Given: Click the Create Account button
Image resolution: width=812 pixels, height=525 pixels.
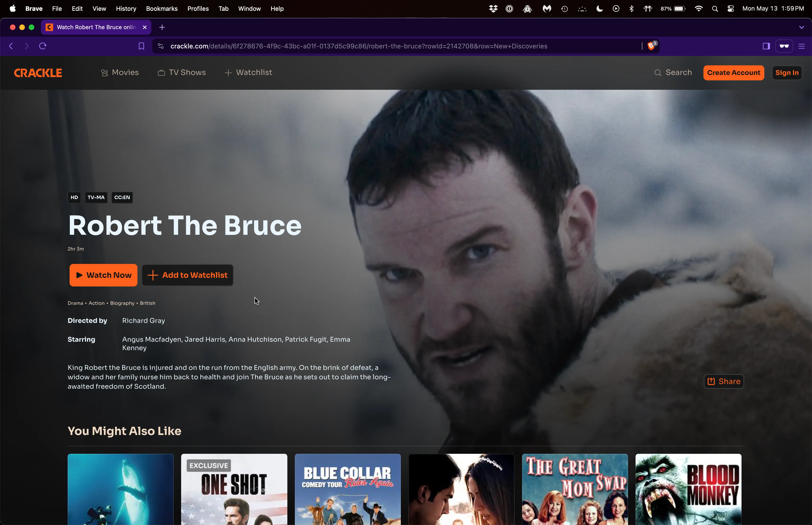Looking at the screenshot, I should pyautogui.click(x=734, y=72).
